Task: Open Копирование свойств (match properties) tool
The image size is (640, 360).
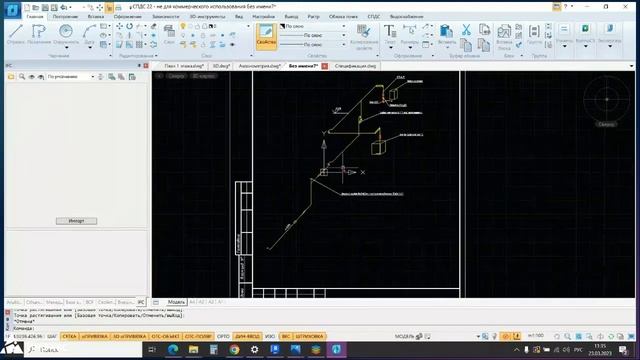Action: coord(364,37)
